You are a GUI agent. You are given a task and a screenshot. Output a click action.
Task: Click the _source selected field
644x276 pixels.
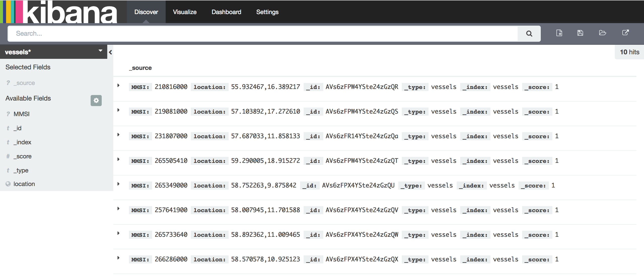coord(24,83)
